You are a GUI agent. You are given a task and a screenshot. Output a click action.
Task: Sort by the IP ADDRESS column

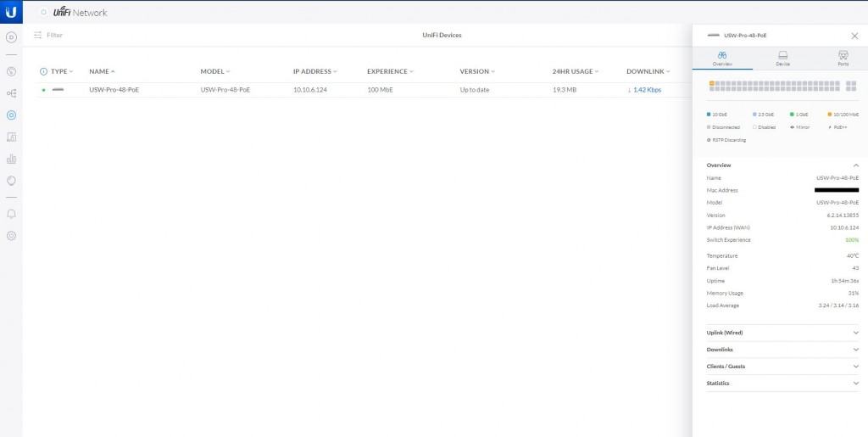coord(315,71)
